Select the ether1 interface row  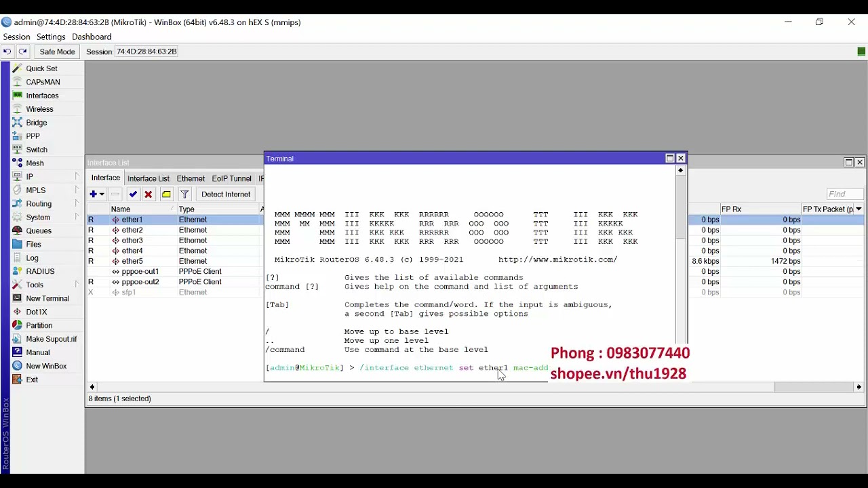pyautogui.click(x=174, y=220)
